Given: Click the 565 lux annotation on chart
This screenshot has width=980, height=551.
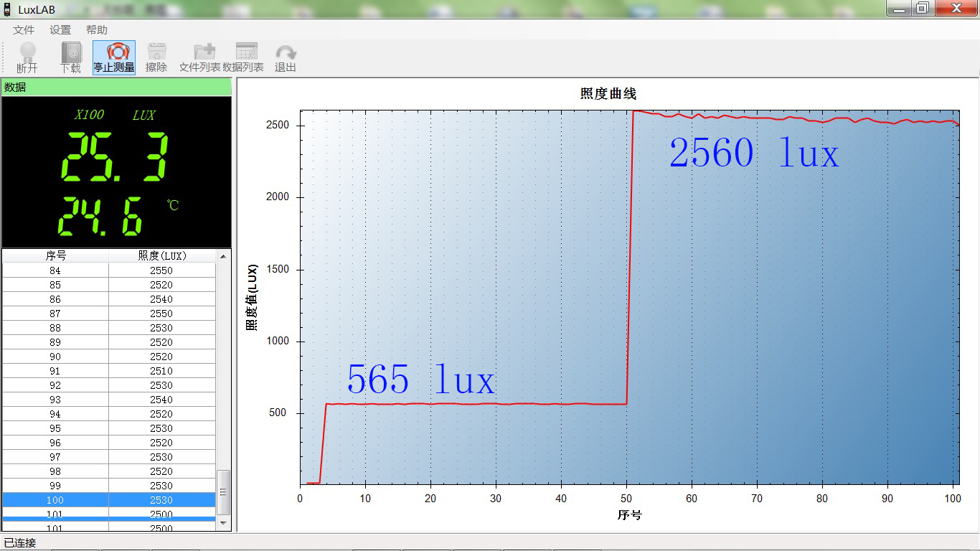Looking at the screenshot, I should pos(421,380).
